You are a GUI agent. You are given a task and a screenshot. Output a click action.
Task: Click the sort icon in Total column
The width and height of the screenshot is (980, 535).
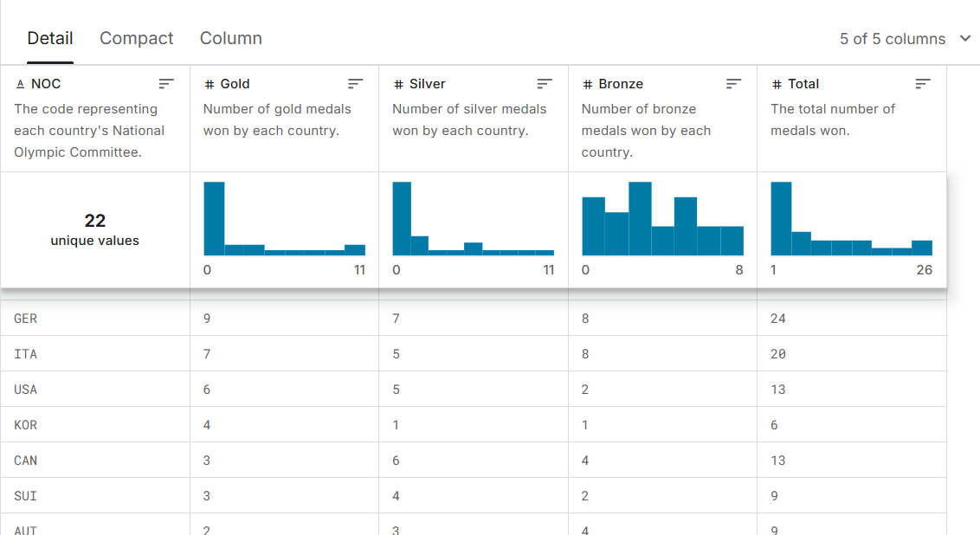point(923,84)
